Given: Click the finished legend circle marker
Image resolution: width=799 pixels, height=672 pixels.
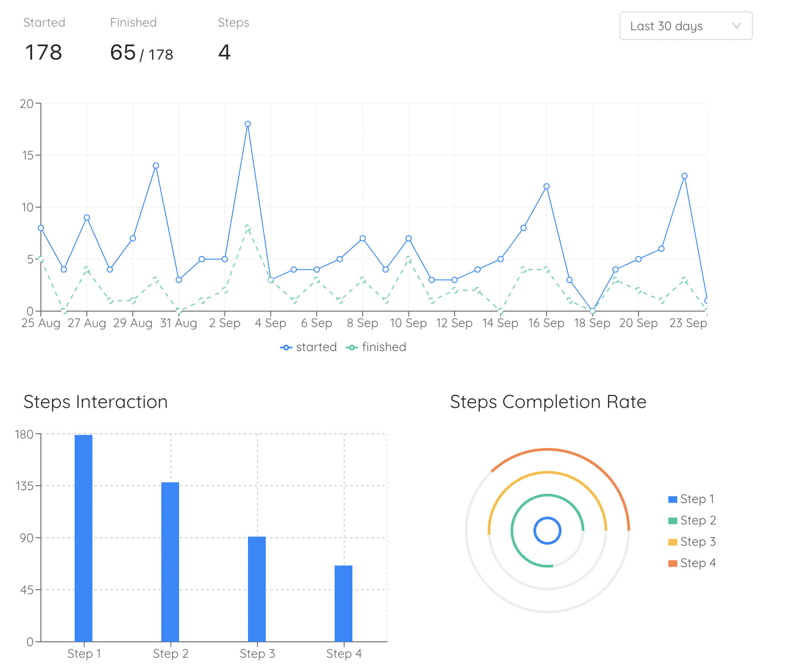Looking at the screenshot, I should point(352,347).
